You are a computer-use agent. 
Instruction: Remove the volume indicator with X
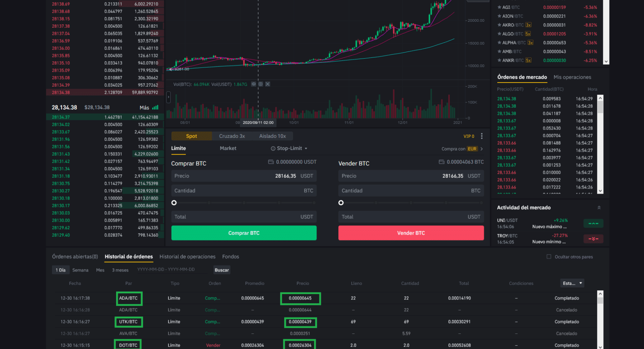pos(267,84)
